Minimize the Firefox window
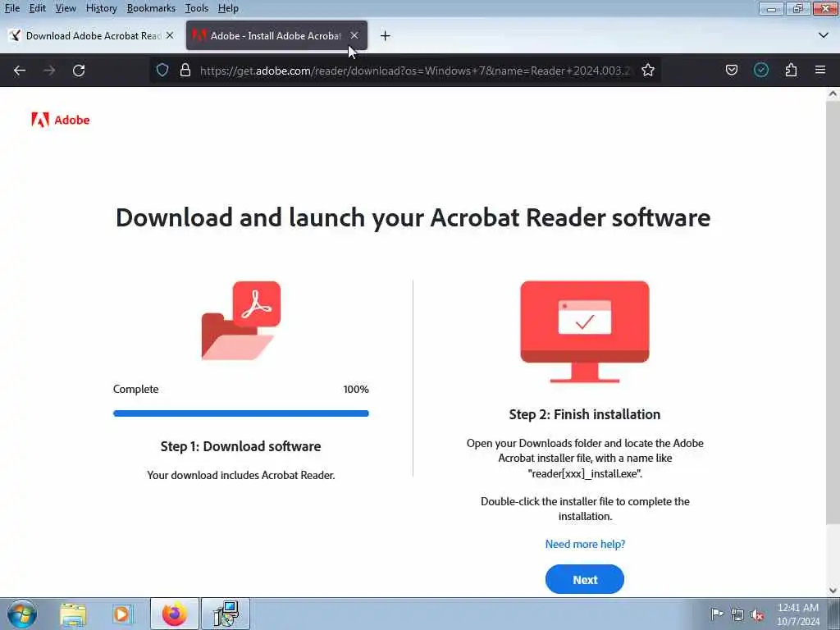Screen dimensions: 840x630 (771, 8)
